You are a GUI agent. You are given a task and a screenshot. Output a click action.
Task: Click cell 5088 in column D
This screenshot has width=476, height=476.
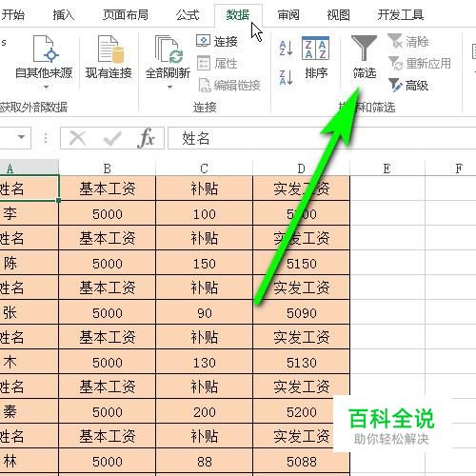[302, 461]
